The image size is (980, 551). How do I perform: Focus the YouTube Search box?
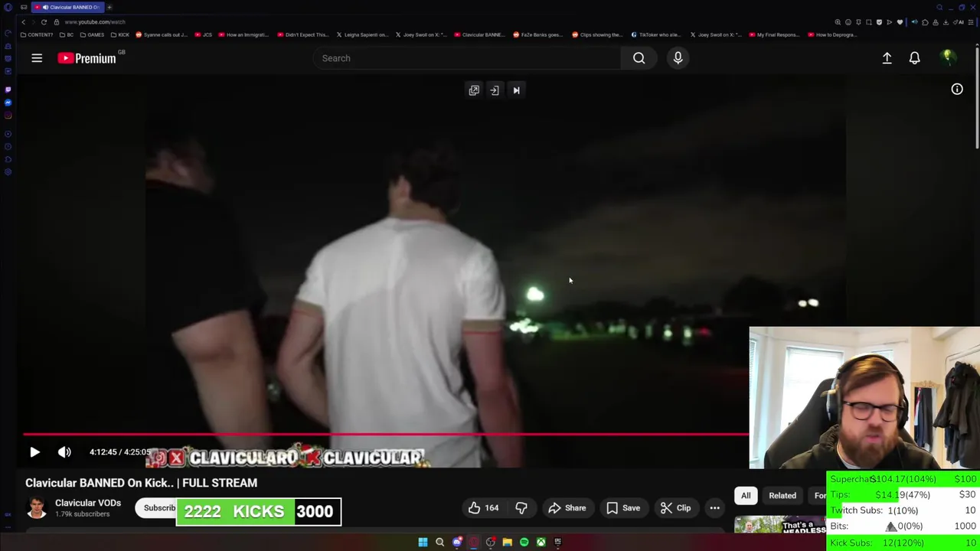467,58
